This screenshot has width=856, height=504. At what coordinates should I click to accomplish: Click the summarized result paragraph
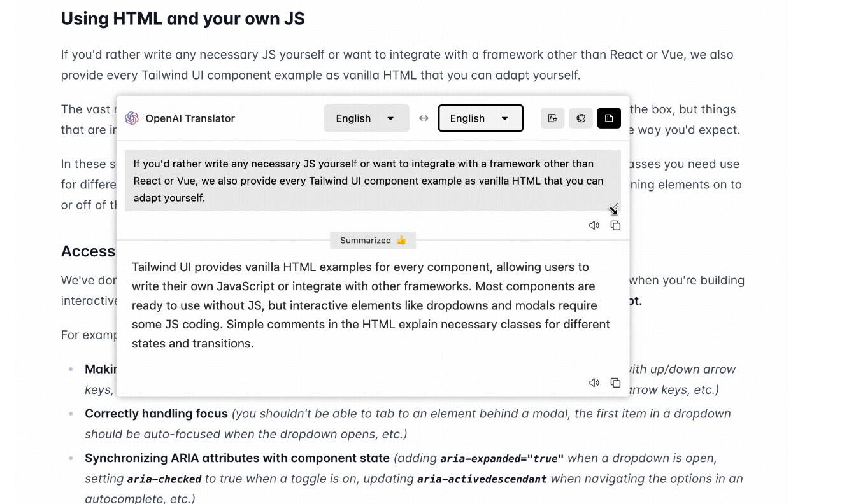pos(371,305)
